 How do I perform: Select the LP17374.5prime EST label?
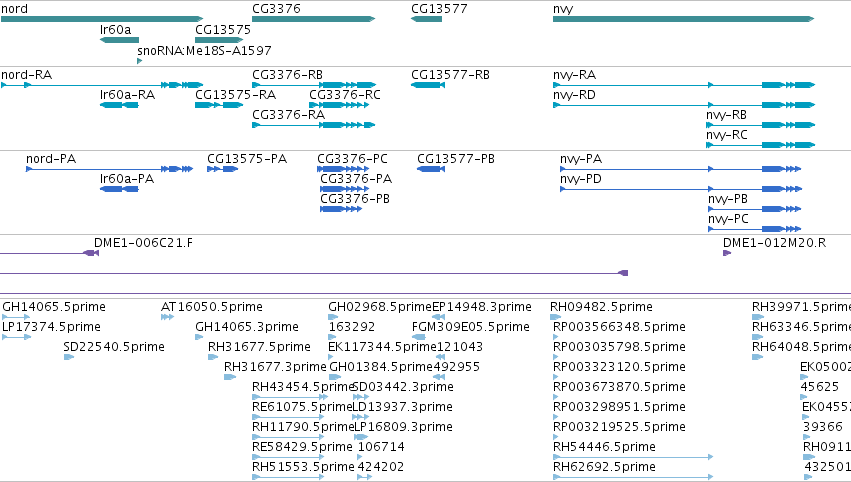pos(52,327)
